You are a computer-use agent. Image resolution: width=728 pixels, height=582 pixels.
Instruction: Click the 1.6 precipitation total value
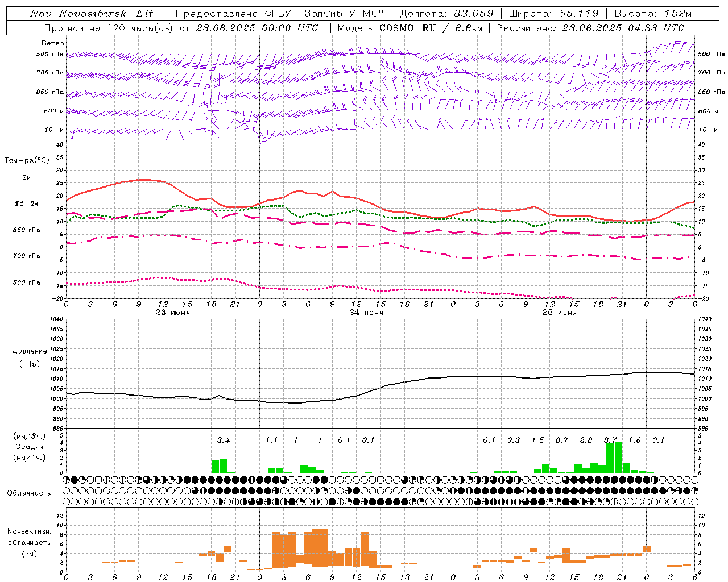pyautogui.click(x=634, y=440)
